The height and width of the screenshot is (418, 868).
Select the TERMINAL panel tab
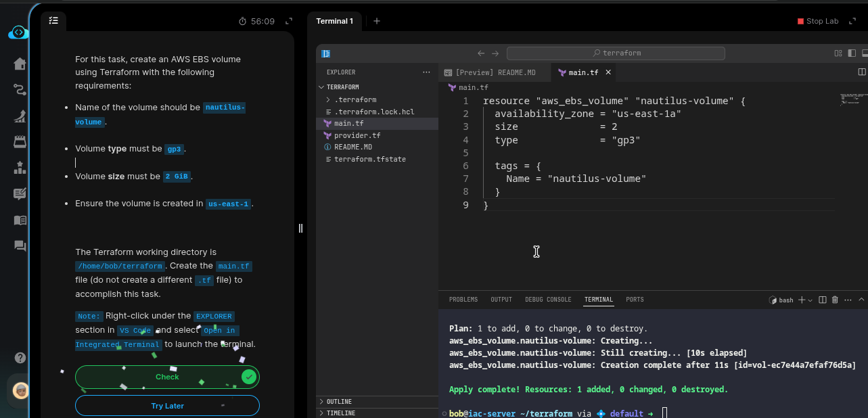coord(599,300)
